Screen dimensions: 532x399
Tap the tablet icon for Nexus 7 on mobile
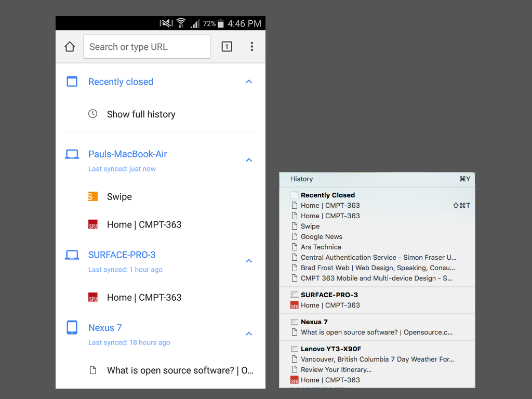pos(72,327)
